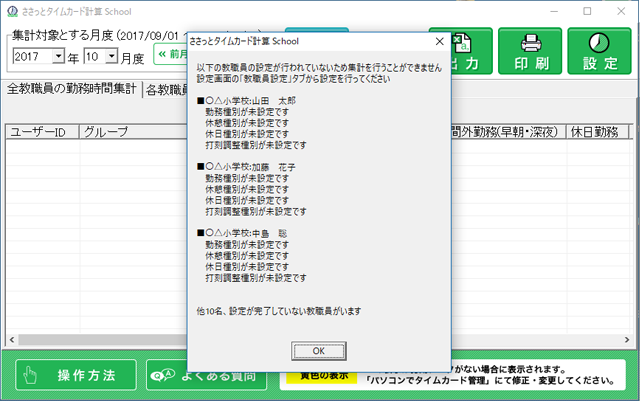Select 全教職員の勤務時間集計 tab

coord(71,89)
